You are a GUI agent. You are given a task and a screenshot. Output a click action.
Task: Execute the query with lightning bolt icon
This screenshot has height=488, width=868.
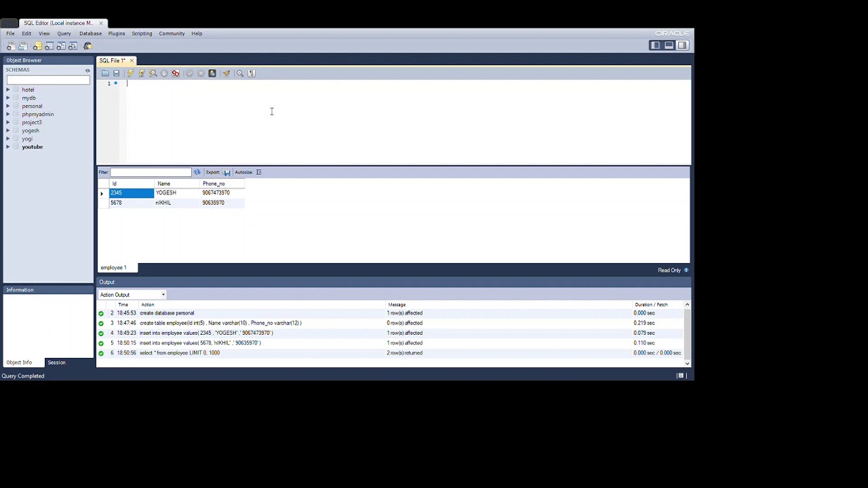pyautogui.click(x=130, y=73)
